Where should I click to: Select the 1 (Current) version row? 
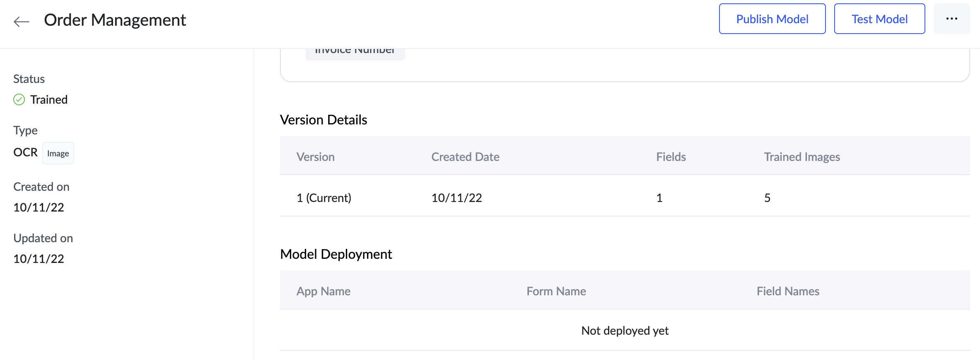324,198
